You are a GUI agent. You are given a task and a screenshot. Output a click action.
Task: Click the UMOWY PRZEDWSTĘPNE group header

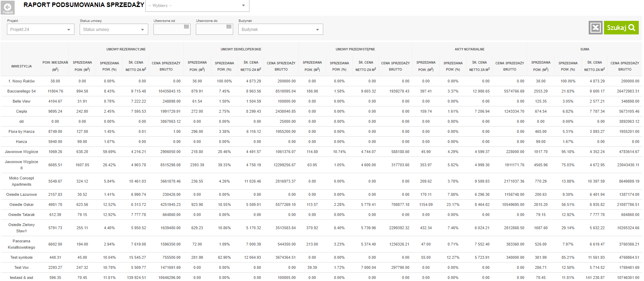pyautogui.click(x=355, y=49)
